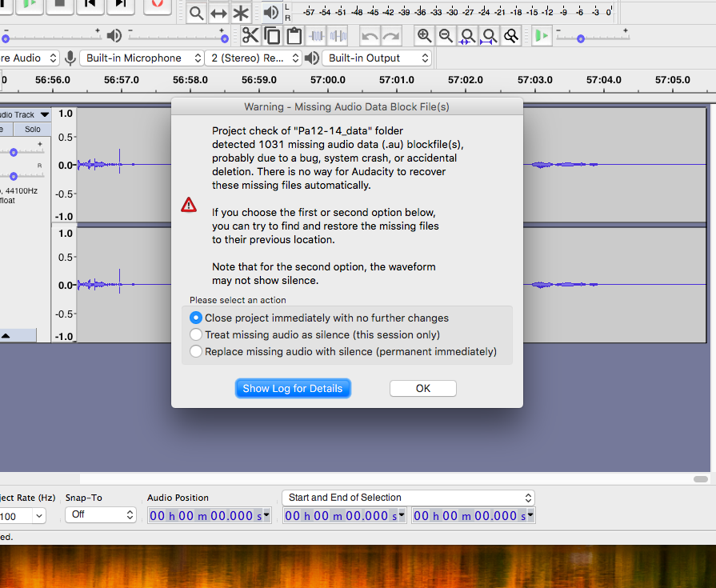Click the Fit Project in Window icon
Viewport: 716px width, 588px height.
tap(488, 35)
